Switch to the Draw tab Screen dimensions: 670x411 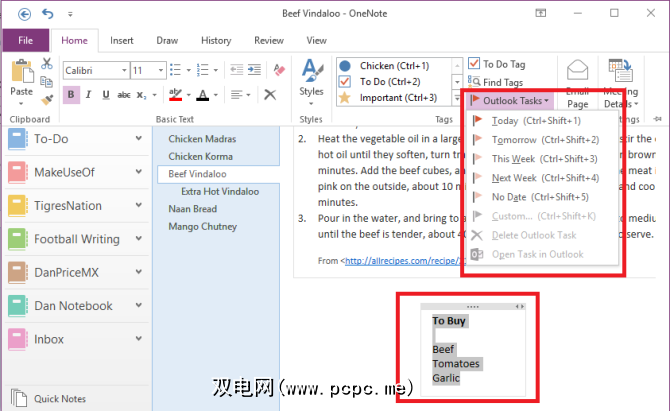click(167, 41)
